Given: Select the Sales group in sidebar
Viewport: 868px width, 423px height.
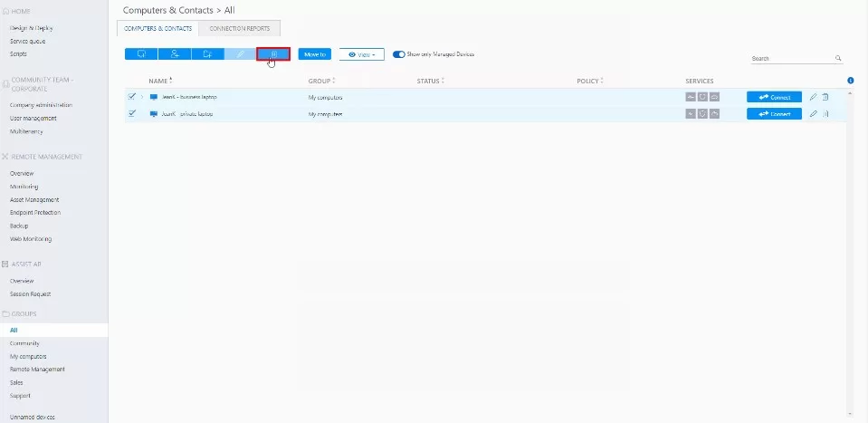Looking at the screenshot, I should 16,382.
